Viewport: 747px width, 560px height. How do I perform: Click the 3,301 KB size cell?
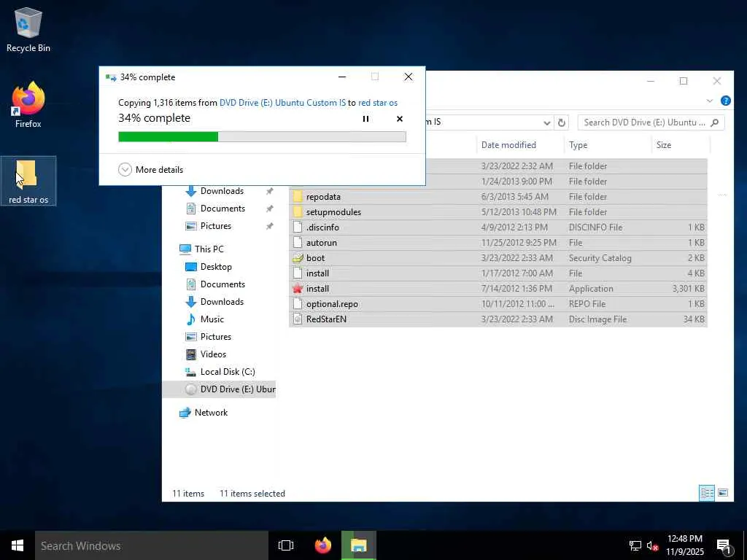(689, 289)
